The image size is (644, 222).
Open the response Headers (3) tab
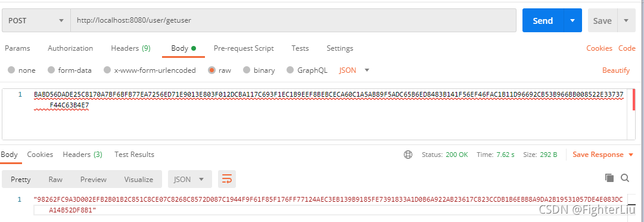(x=82, y=155)
